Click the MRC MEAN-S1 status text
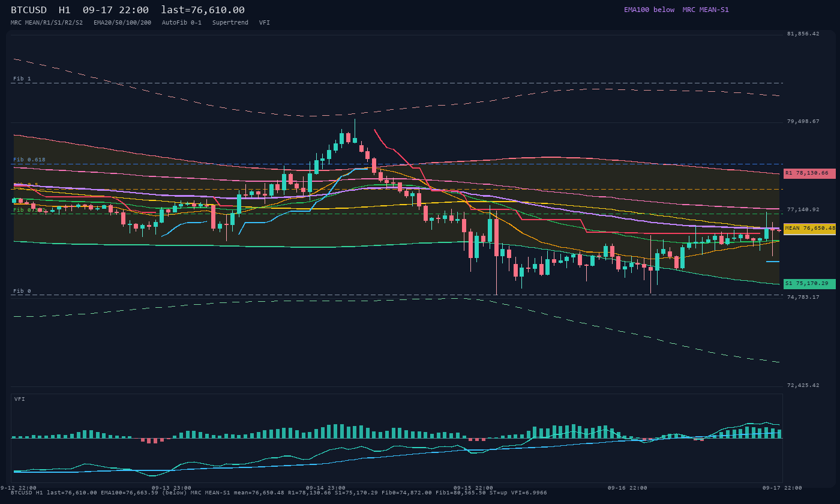840x504 pixels. click(706, 10)
